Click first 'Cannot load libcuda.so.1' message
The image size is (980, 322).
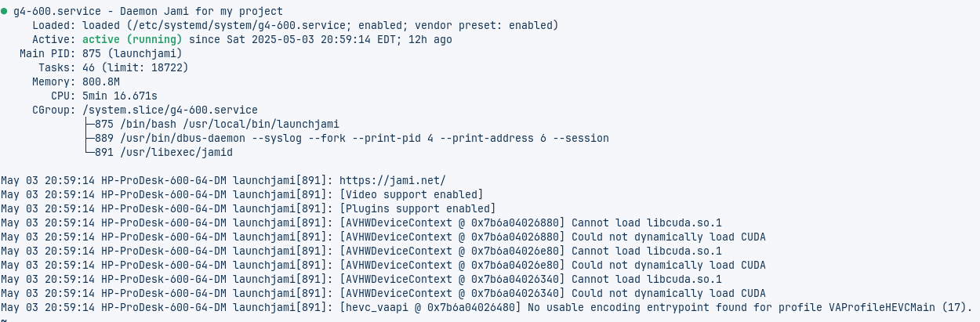pyautogui.click(x=647, y=223)
